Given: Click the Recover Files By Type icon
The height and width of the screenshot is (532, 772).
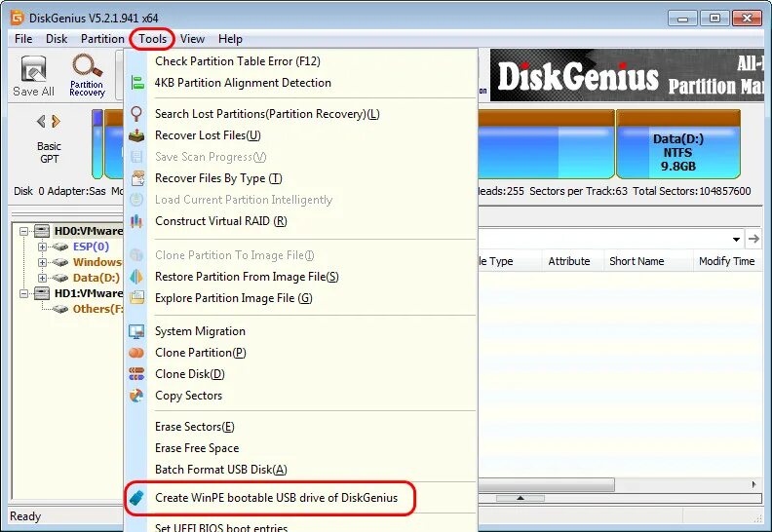Looking at the screenshot, I should point(136,178).
